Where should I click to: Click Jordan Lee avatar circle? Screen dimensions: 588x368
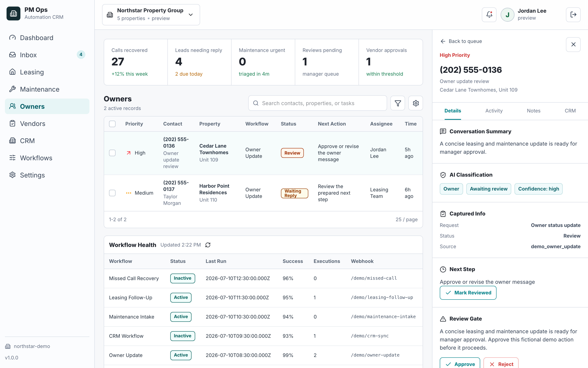pos(507,15)
